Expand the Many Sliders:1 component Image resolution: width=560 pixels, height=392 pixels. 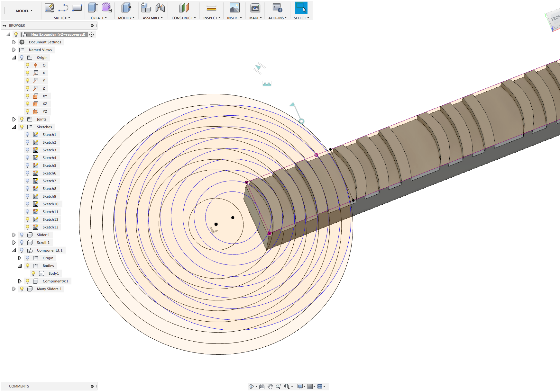14,289
